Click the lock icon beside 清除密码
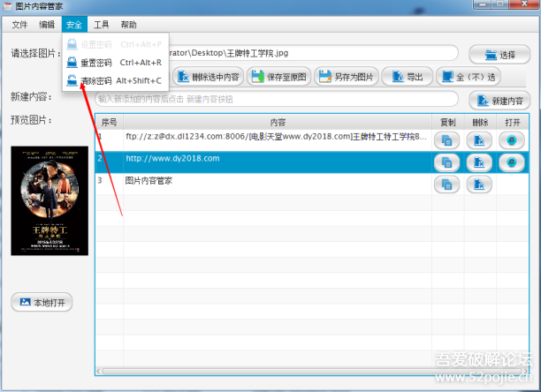Image resolution: width=541 pixels, height=392 pixels. pyautogui.click(x=72, y=80)
